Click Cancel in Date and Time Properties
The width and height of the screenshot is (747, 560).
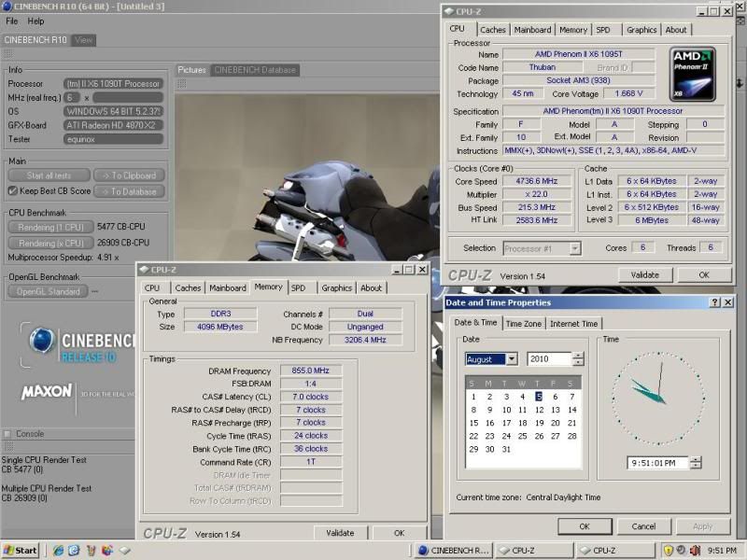click(x=643, y=526)
